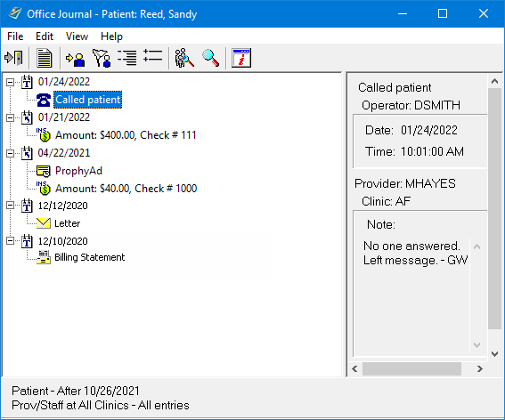
Task: Toggle the info window toolbar icon
Action: (241, 58)
